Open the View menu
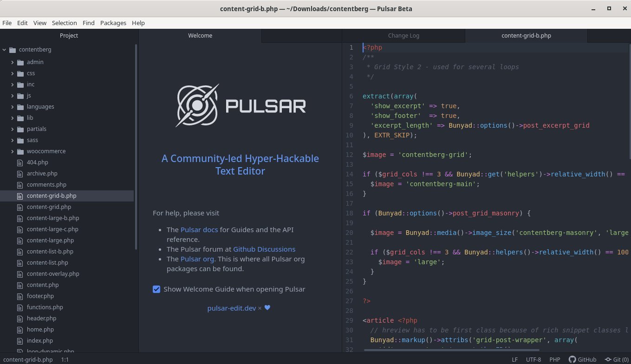 (40, 23)
